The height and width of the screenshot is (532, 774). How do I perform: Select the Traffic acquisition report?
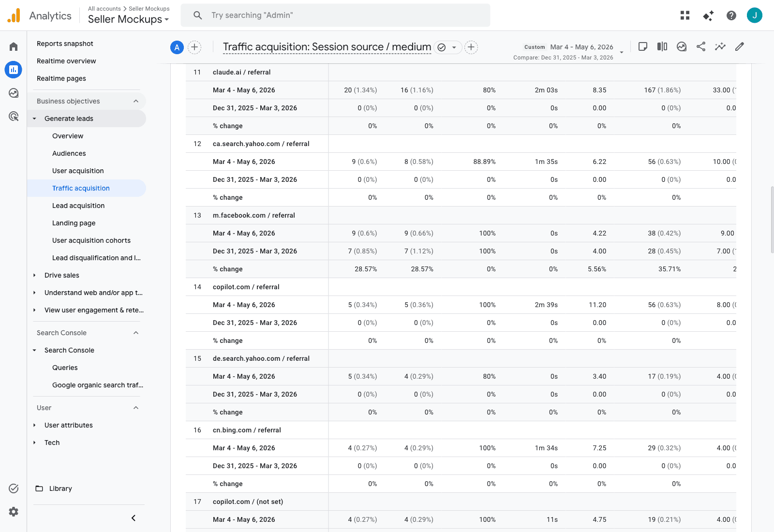[x=87, y=188]
